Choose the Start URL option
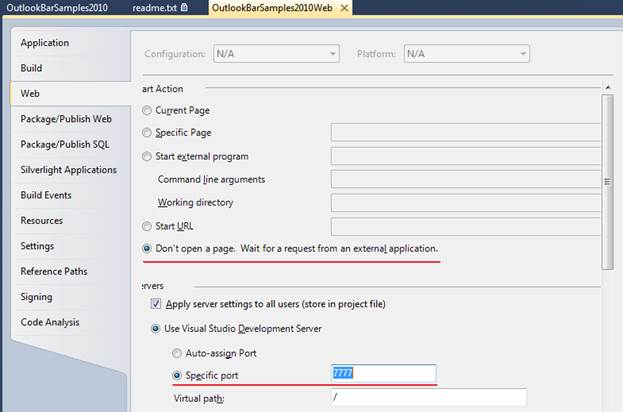 [x=148, y=226]
